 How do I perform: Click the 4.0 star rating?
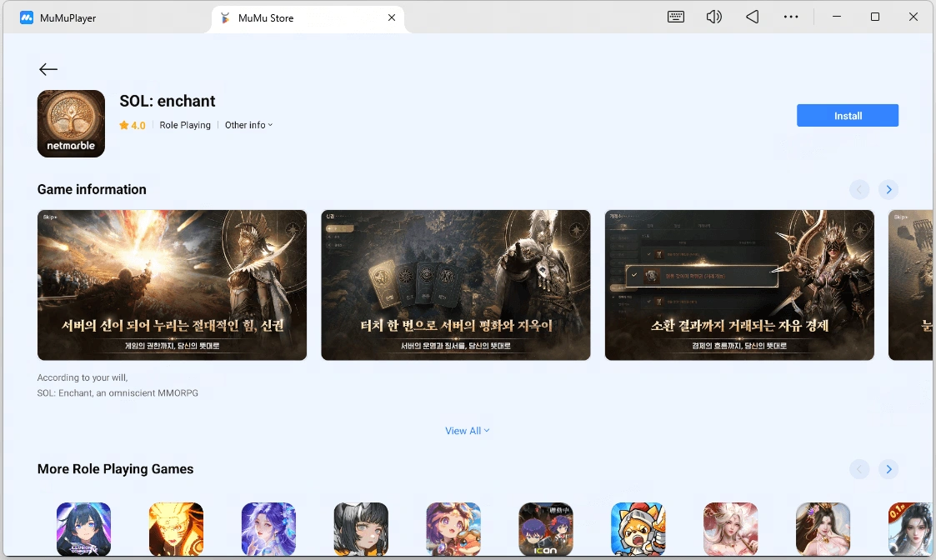[x=133, y=125]
